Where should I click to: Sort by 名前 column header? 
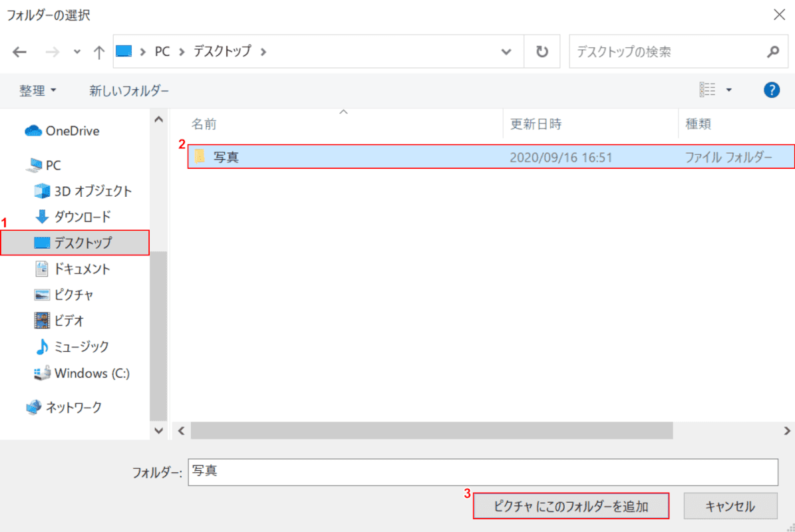(204, 124)
